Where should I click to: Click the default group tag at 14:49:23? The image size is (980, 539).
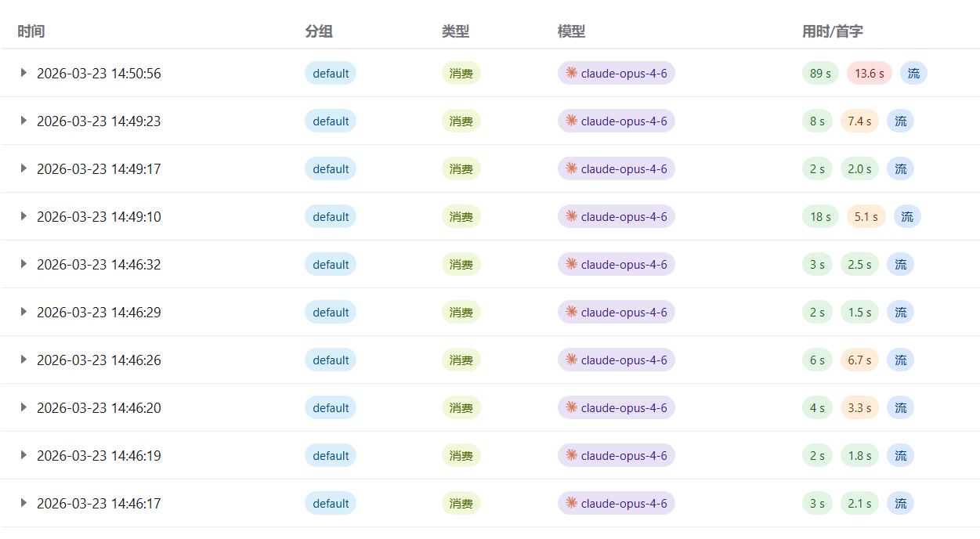coord(331,121)
